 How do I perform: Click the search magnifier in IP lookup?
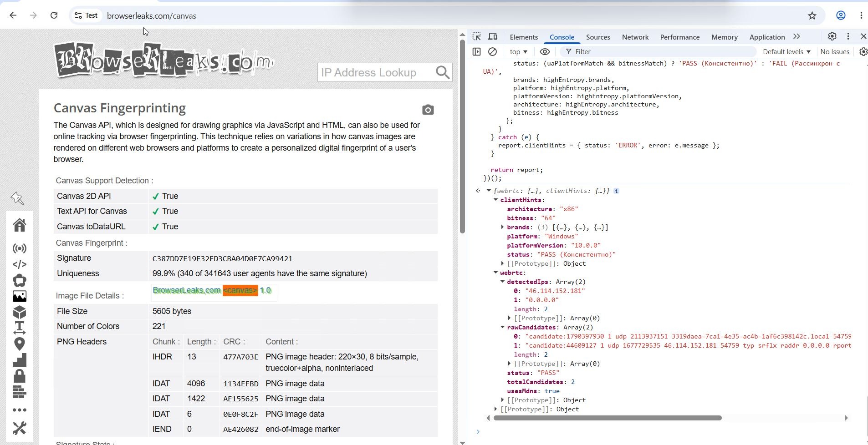[x=442, y=72]
